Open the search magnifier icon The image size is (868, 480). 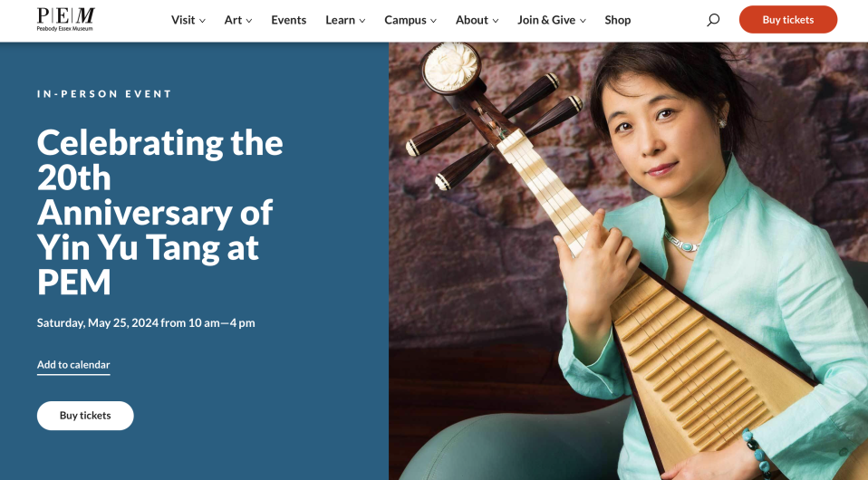(x=713, y=20)
